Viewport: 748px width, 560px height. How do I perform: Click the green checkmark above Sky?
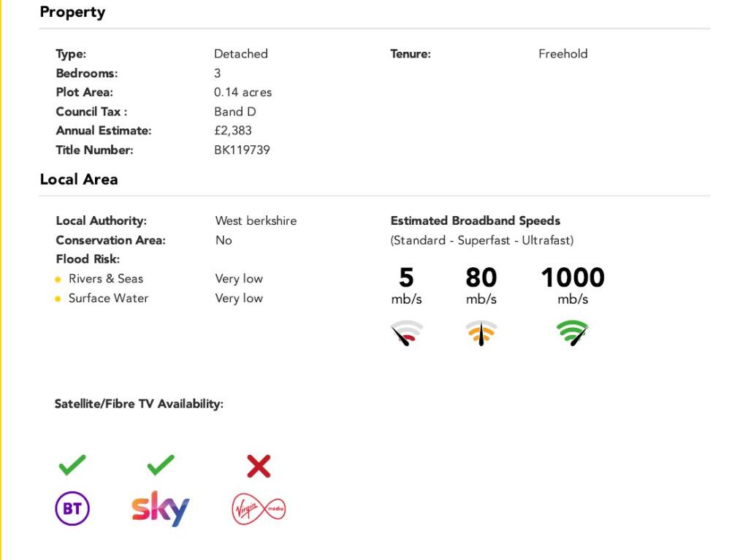[x=161, y=465]
